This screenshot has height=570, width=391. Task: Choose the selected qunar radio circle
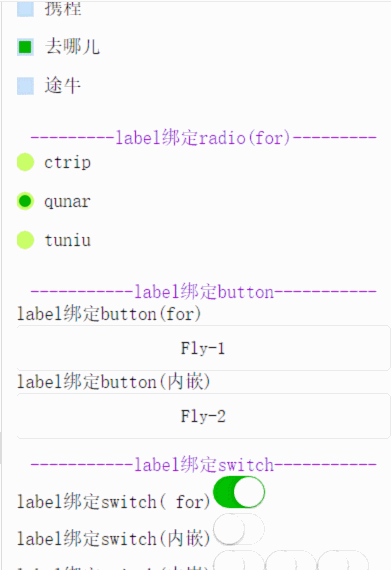(x=25, y=201)
